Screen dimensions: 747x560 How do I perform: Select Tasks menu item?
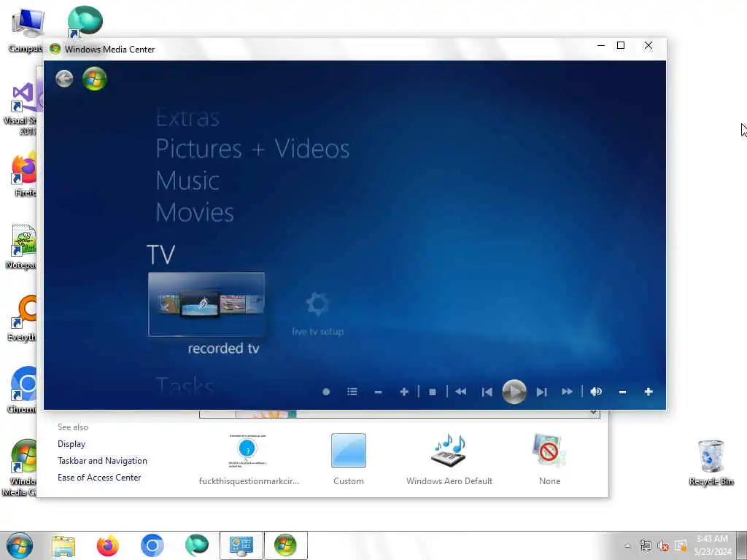click(185, 386)
